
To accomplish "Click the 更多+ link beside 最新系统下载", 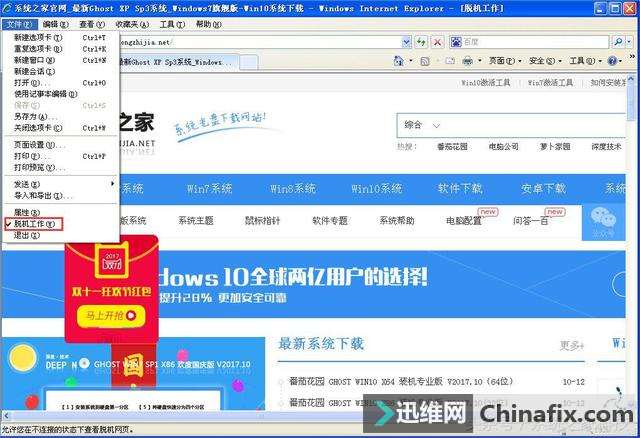I will point(571,346).
